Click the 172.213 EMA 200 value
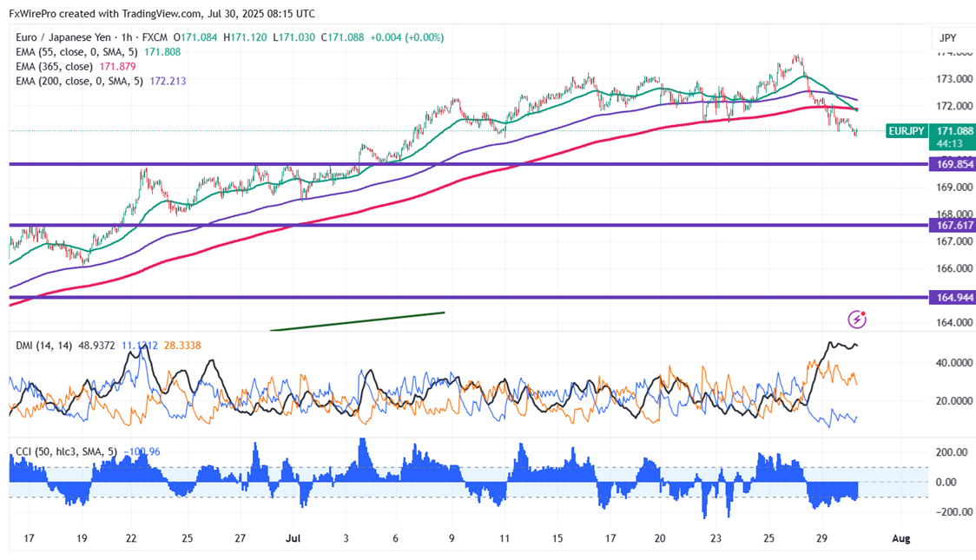The height and width of the screenshot is (560, 976). (168, 81)
